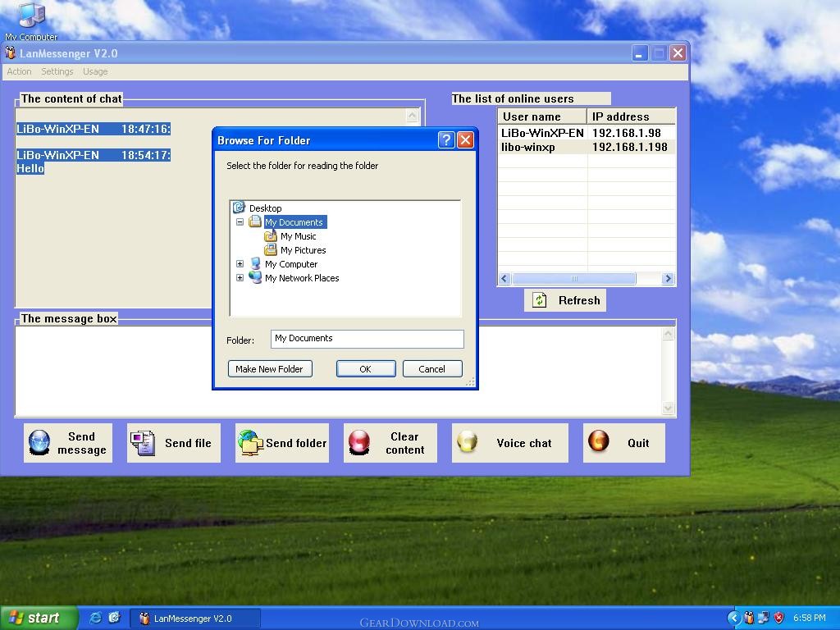
Task: Select My Network Places label
Action: coord(302,278)
